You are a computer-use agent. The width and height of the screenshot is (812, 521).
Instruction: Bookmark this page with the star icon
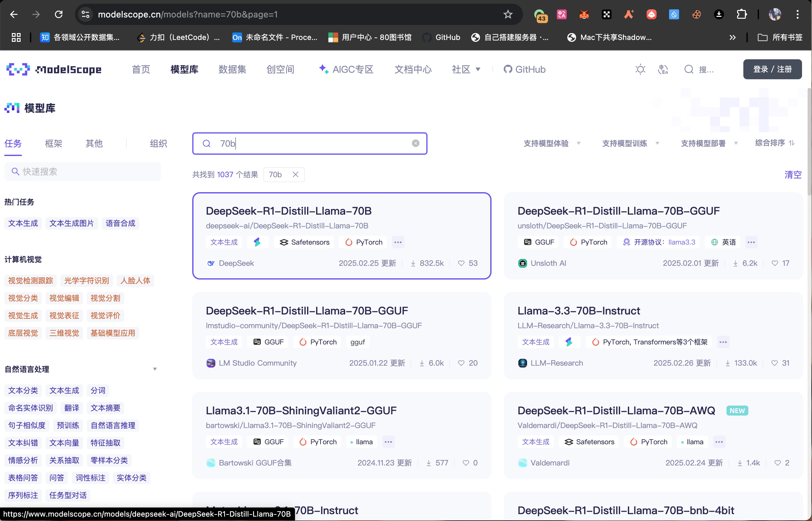point(508,15)
